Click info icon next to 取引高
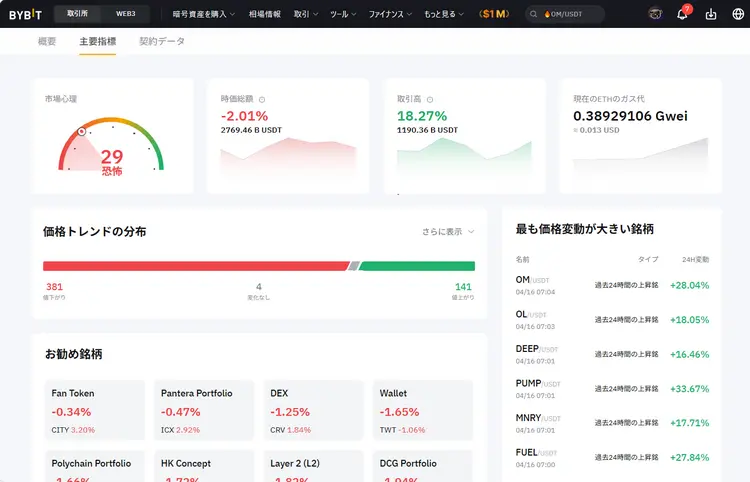This screenshot has width=750, height=482. pyautogui.click(x=430, y=99)
